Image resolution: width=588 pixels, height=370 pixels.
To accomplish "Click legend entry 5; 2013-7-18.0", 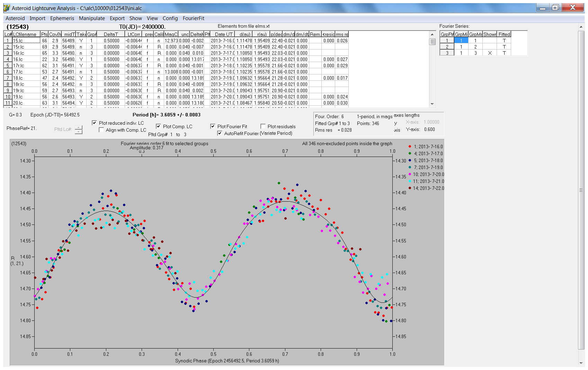I will point(426,160).
